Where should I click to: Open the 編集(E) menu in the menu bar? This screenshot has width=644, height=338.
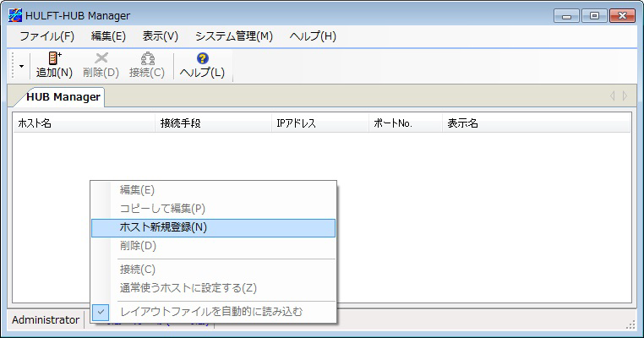tap(108, 36)
